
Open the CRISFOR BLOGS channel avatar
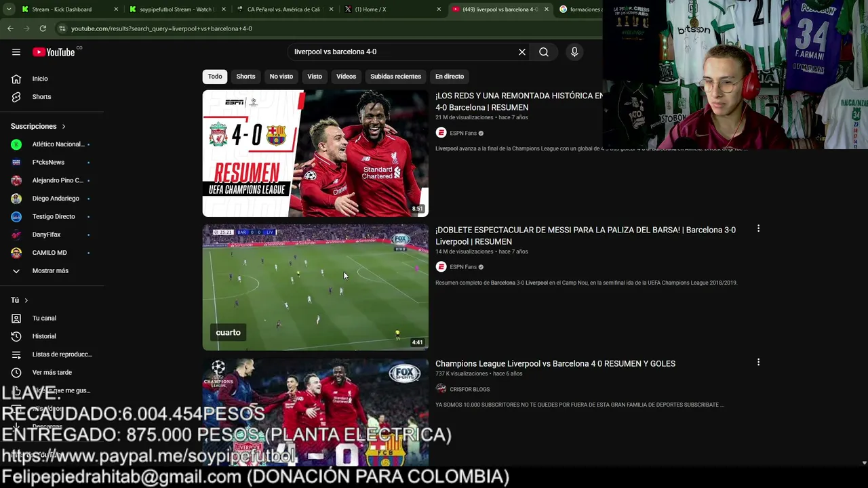[x=441, y=389]
